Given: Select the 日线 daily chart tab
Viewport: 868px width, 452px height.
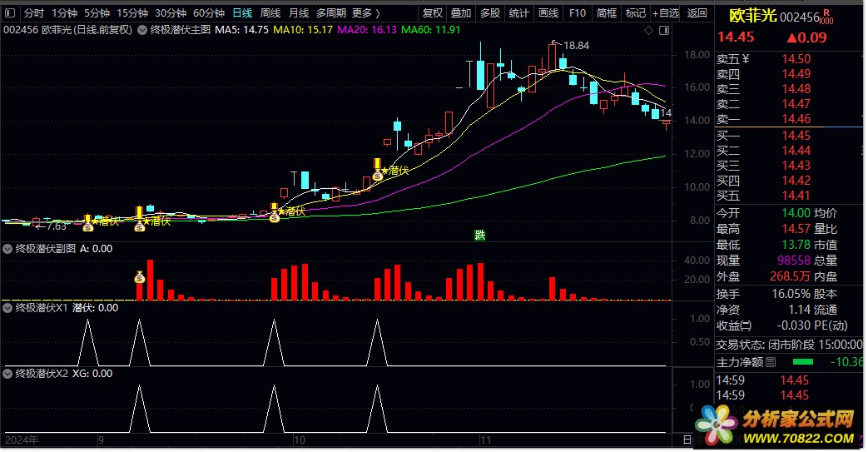Looking at the screenshot, I should pos(242,12).
